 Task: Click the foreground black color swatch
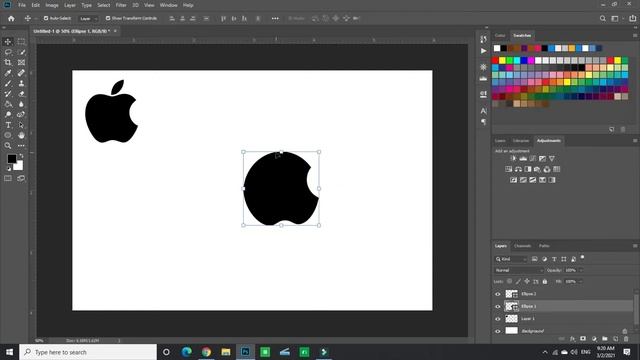click(11, 158)
